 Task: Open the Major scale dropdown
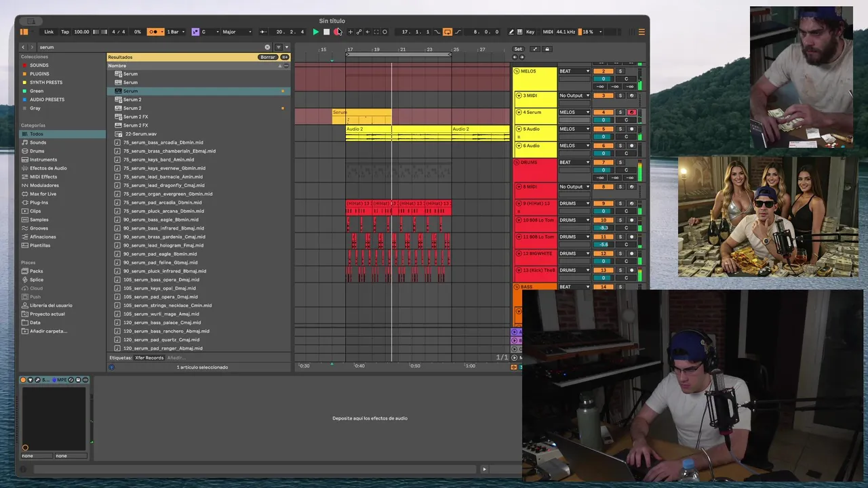click(237, 32)
